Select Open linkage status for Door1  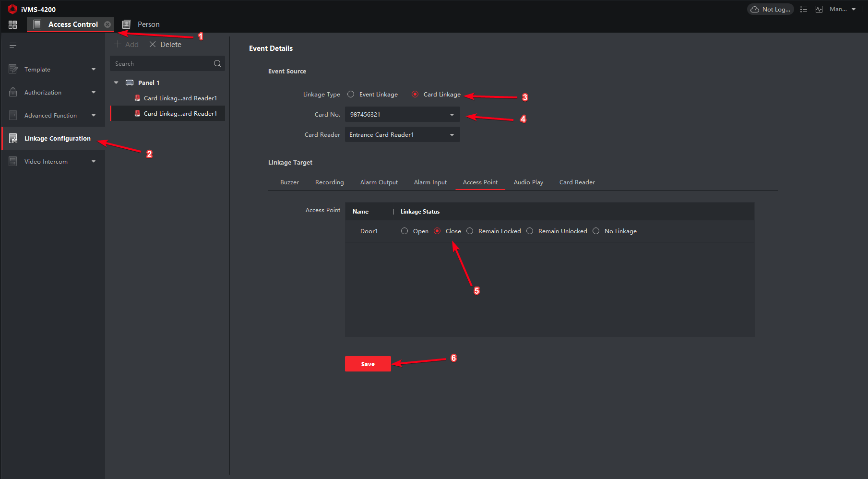[404, 231]
